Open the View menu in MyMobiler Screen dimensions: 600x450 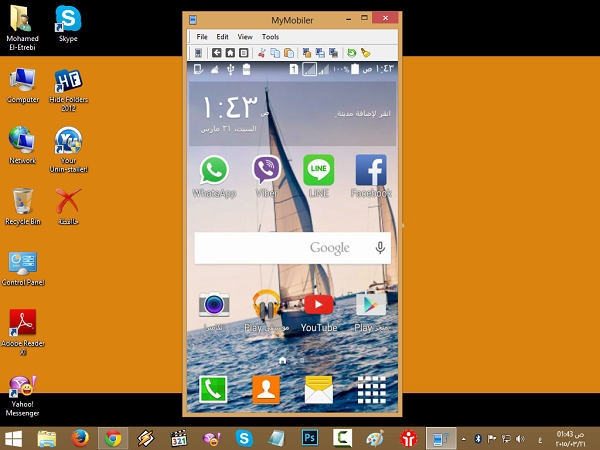pos(245,37)
